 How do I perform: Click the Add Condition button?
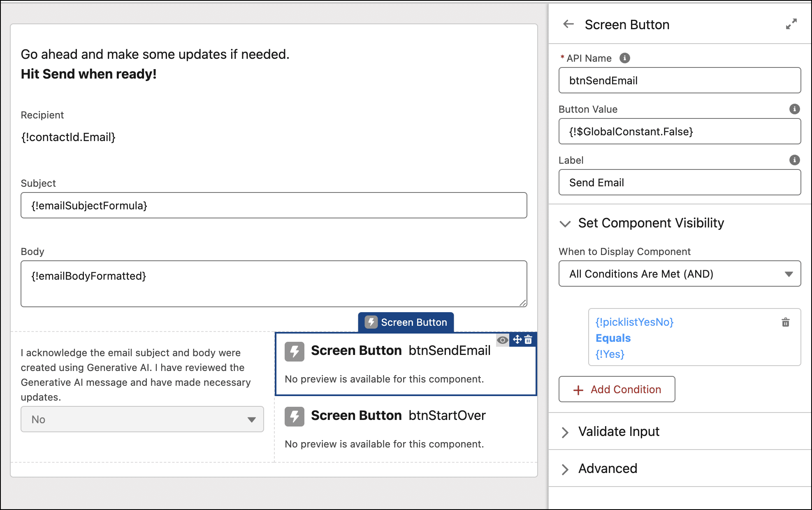[617, 389]
